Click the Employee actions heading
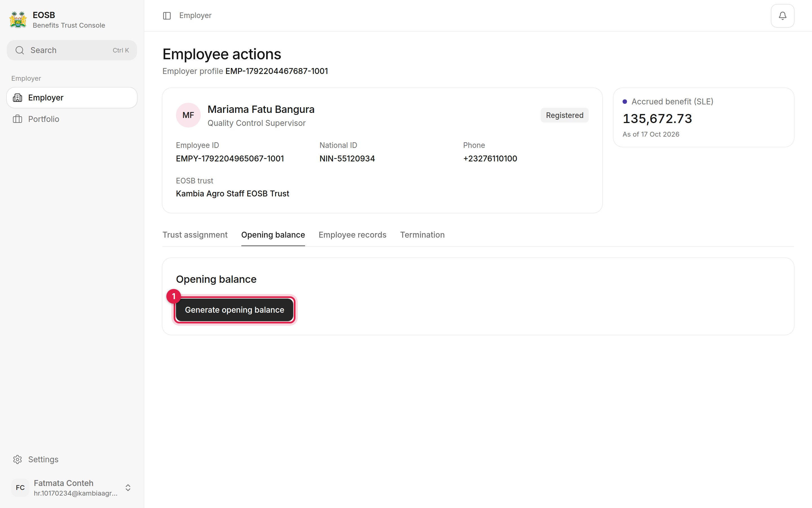 [x=222, y=54]
